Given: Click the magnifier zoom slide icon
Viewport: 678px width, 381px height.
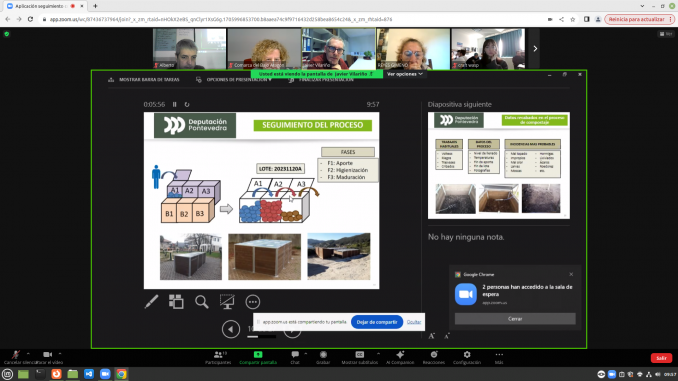Looking at the screenshot, I should (201, 302).
